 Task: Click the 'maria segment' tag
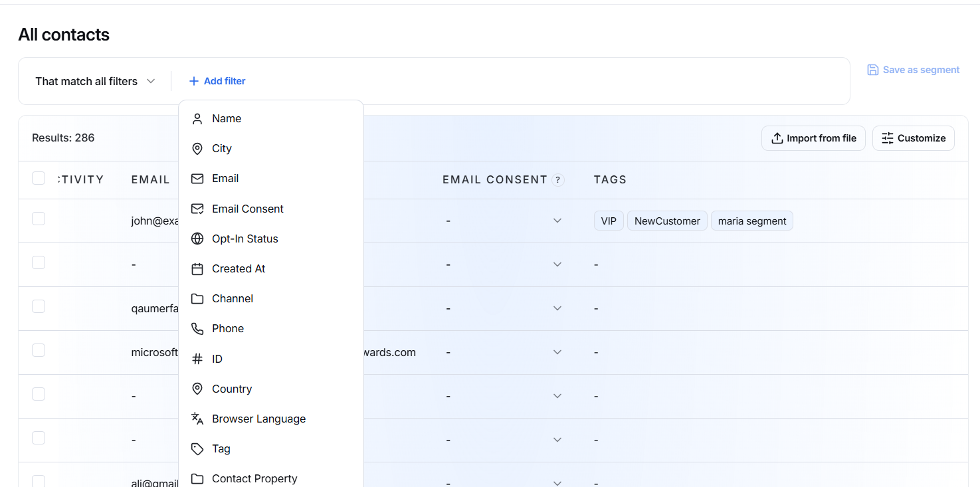pyautogui.click(x=752, y=221)
